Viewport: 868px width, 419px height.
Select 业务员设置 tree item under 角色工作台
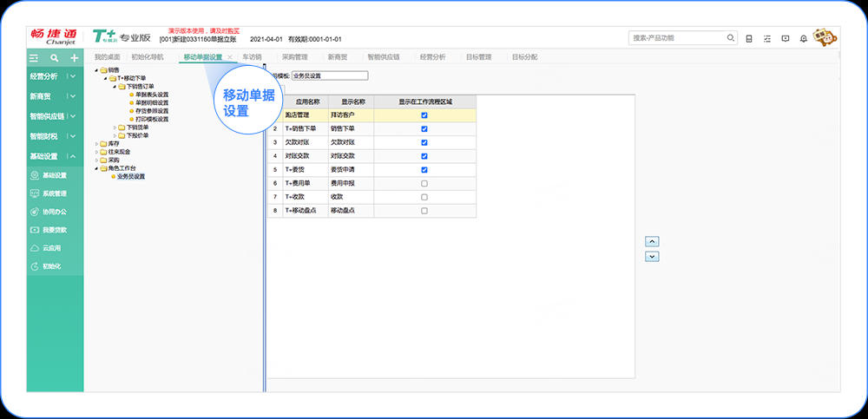point(131,177)
